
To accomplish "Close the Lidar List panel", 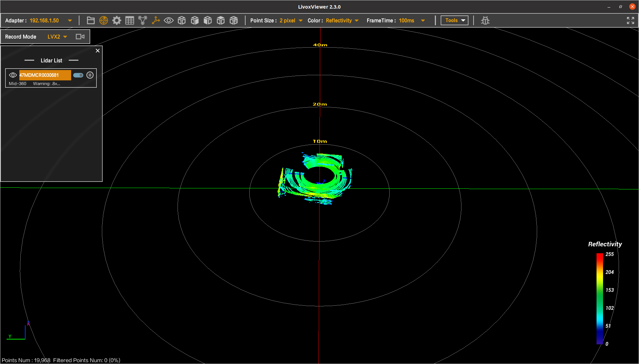I will (98, 51).
